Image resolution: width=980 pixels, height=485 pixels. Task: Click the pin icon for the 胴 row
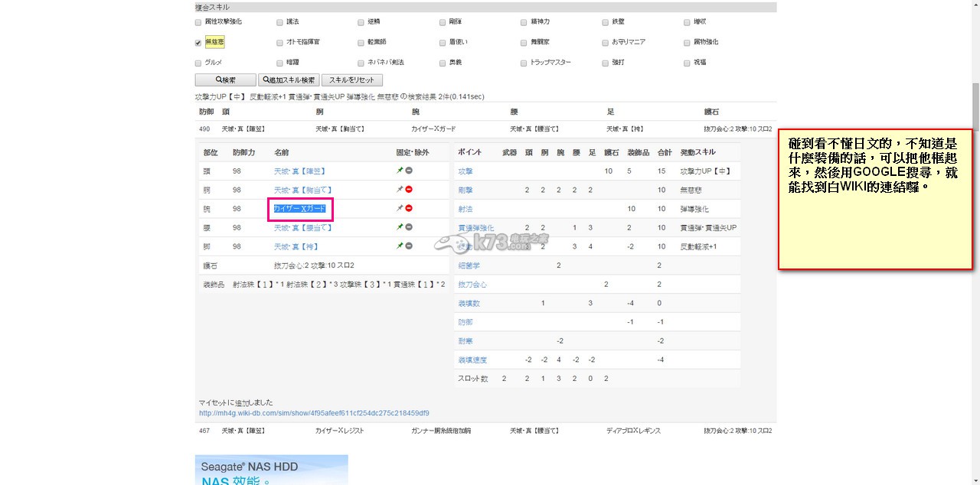coord(400,190)
